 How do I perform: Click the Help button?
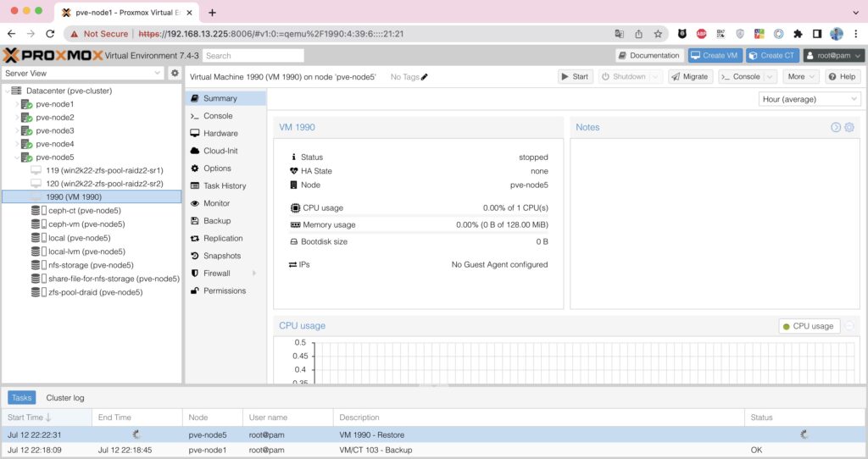(843, 77)
